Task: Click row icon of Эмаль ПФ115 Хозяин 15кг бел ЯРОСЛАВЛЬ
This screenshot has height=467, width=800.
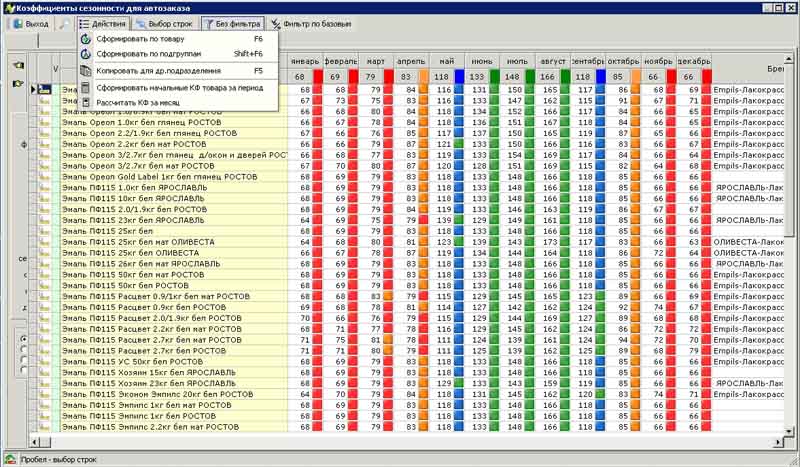Action: point(44,373)
